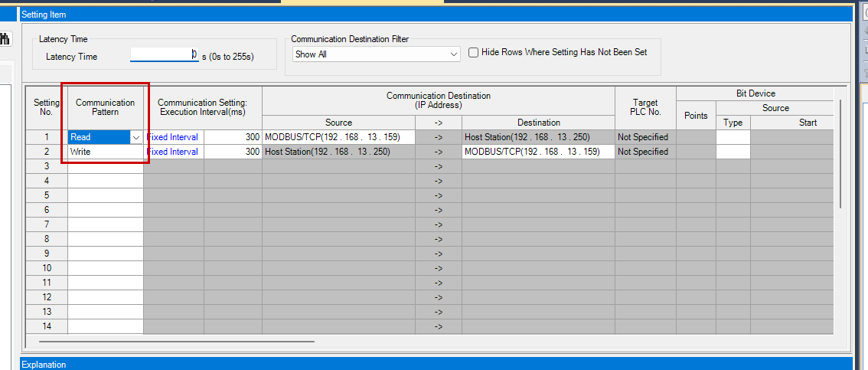Click Not Specified target PLC in row 1
This screenshot has height=370, width=868.
[x=645, y=137]
